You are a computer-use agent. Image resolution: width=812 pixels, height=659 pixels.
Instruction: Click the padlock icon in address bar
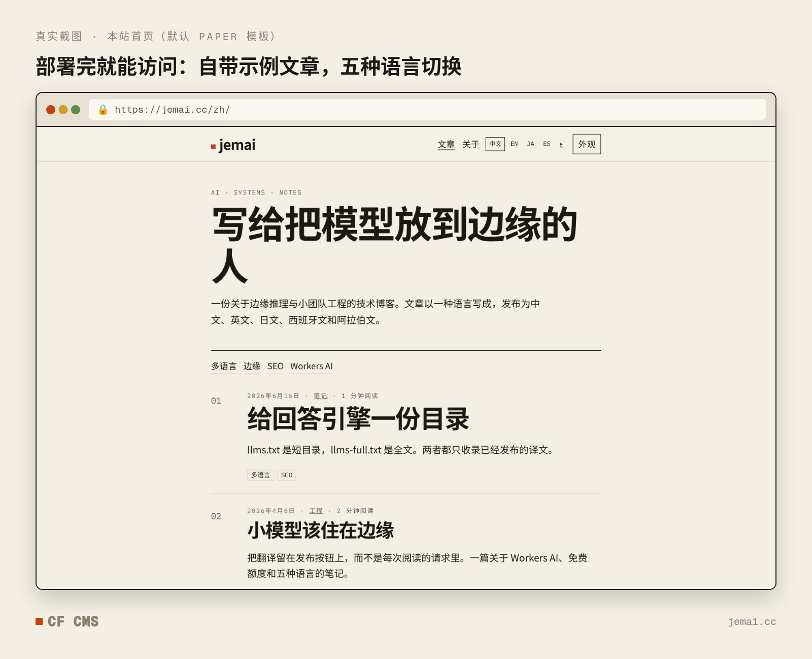[x=103, y=110]
